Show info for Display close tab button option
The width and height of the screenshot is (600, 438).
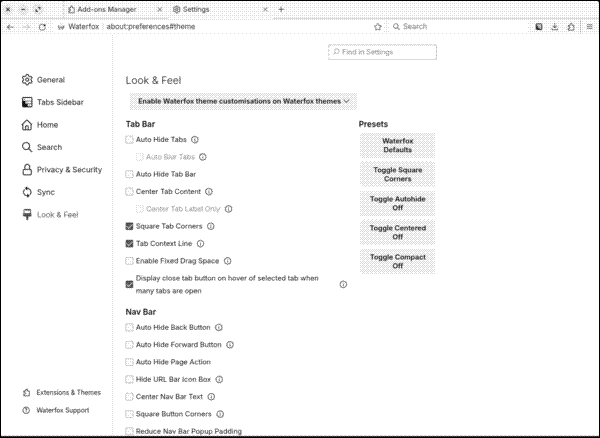tap(343, 284)
